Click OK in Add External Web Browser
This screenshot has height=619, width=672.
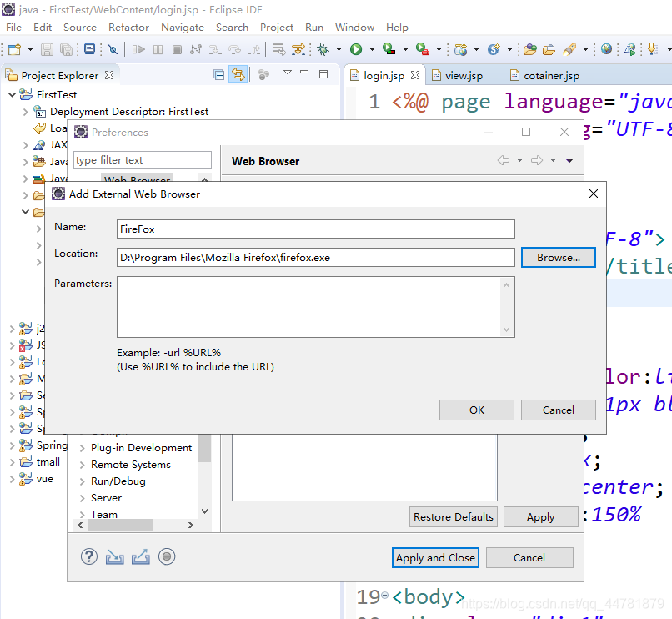[477, 410]
